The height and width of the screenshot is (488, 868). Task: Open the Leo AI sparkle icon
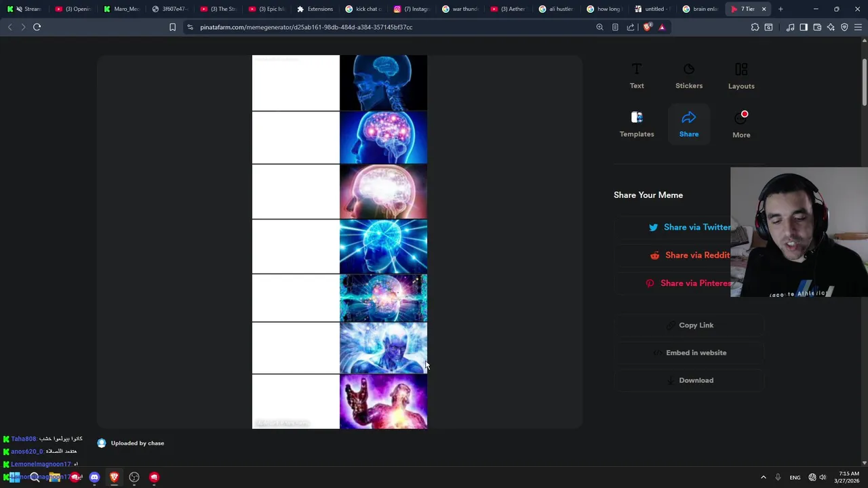pyautogui.click(x=831, y=27)
